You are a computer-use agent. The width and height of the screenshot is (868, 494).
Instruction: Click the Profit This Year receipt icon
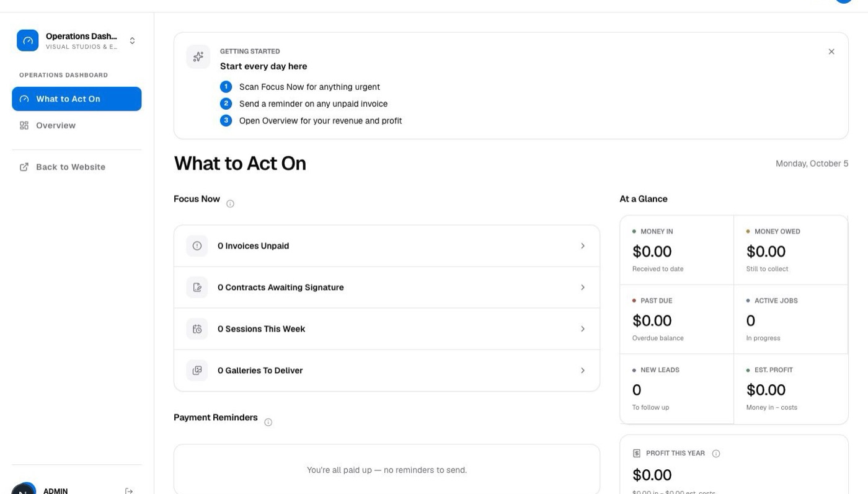coord(637,454)
